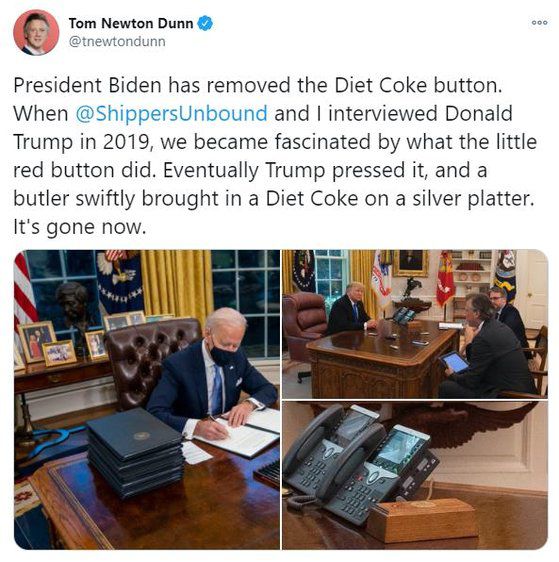Click the tweet text about the Diet Coke button

click(x=275, y=156)
